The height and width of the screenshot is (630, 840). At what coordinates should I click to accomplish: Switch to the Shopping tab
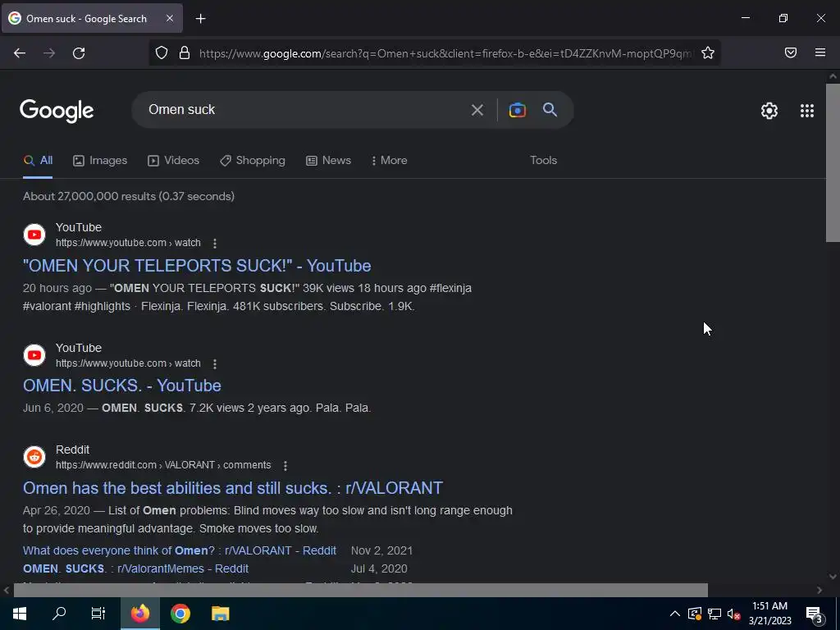click(x=253, y=160)
